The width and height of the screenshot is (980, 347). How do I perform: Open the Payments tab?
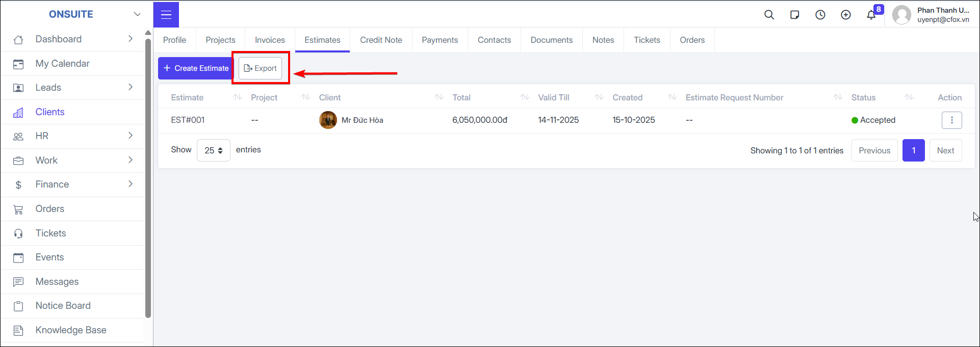[x=440, y=40]
